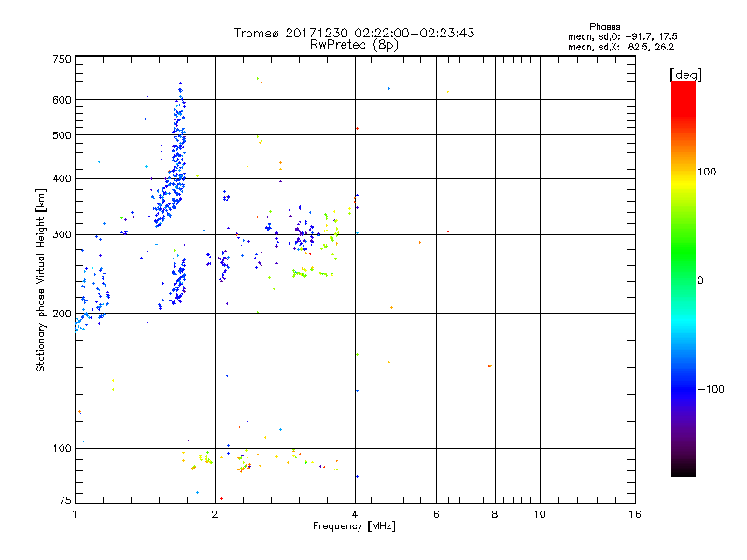
Task: Click the y-axis tick label '500'
Action: pos(62,135)
